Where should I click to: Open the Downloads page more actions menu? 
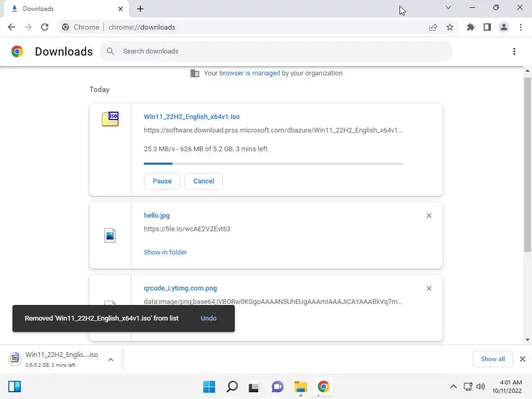click(514, 51)
